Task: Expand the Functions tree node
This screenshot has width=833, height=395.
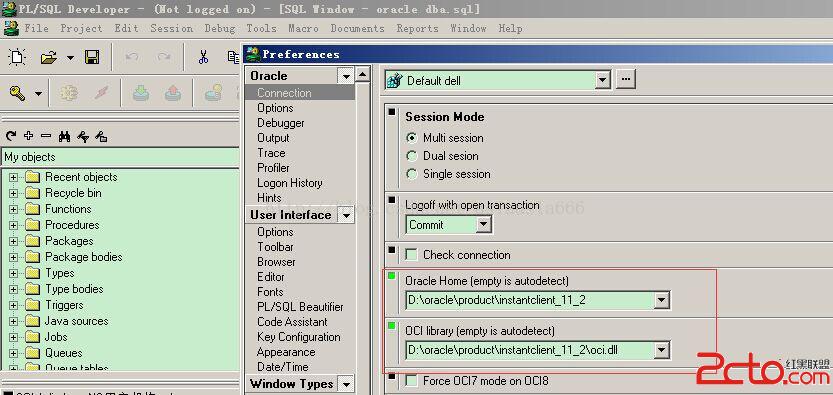Action: tap(13, 209)
